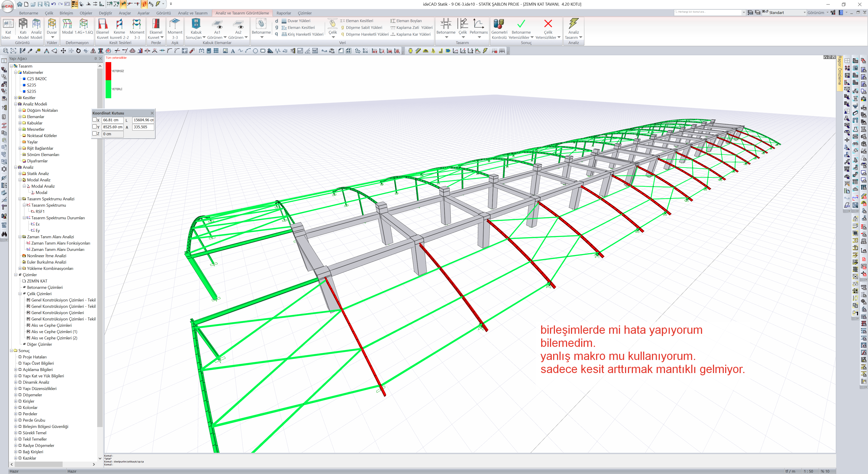Close the Koordinat Kutusu panel
Viewport: 868px width, 474px height.
152,113
